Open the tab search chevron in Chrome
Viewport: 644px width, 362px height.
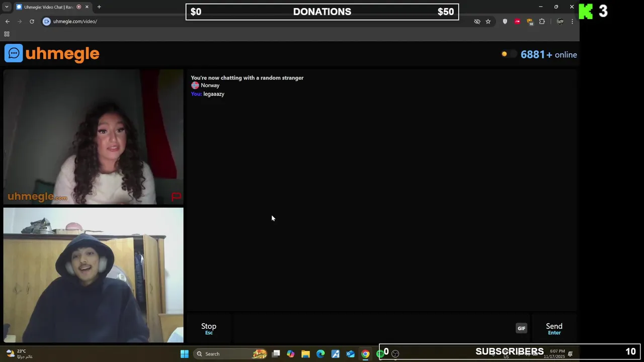coord(6,7)
